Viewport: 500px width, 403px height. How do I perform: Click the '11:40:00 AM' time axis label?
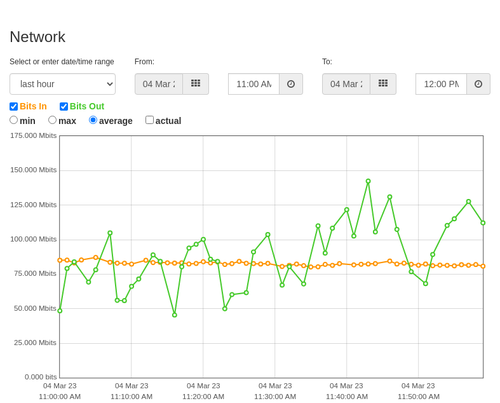coord(347,397)
